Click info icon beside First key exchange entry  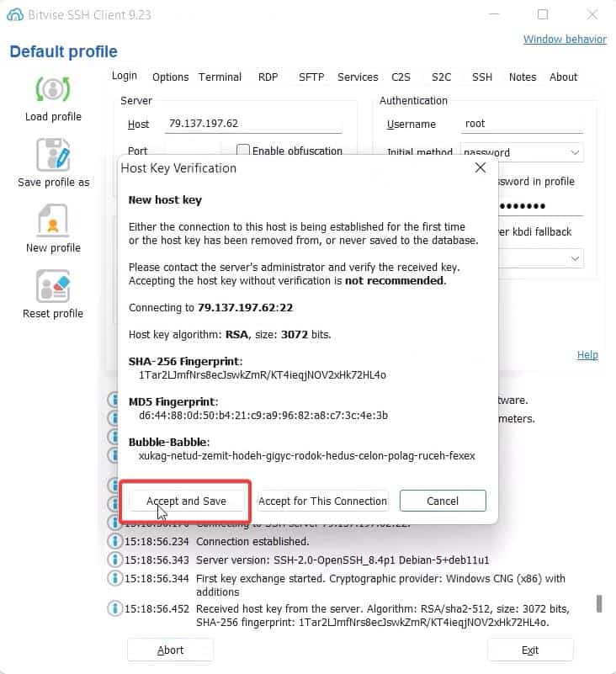point(114,578)
